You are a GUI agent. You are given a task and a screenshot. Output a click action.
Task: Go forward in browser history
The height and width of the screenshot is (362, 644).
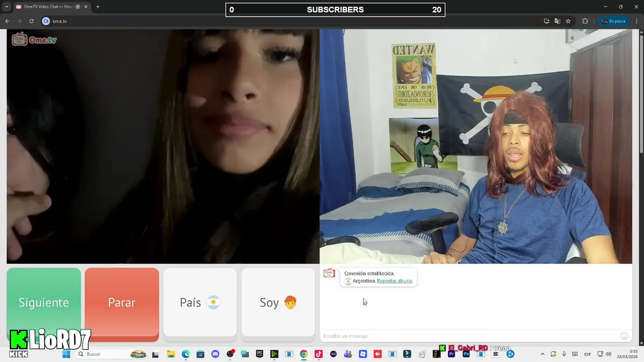19,21
